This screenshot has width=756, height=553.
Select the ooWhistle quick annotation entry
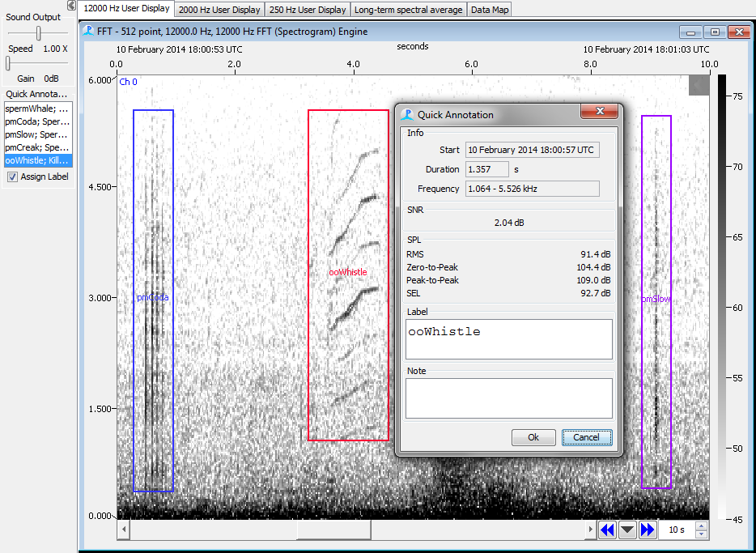38,160
